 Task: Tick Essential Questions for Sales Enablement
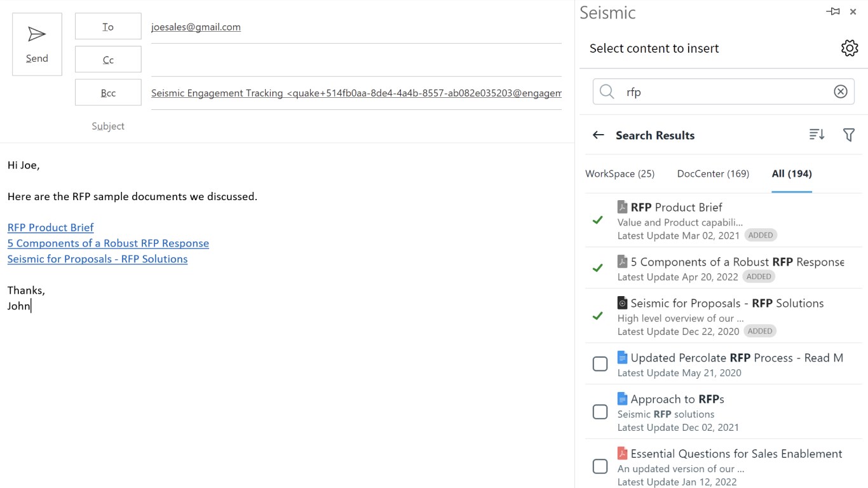600,466
